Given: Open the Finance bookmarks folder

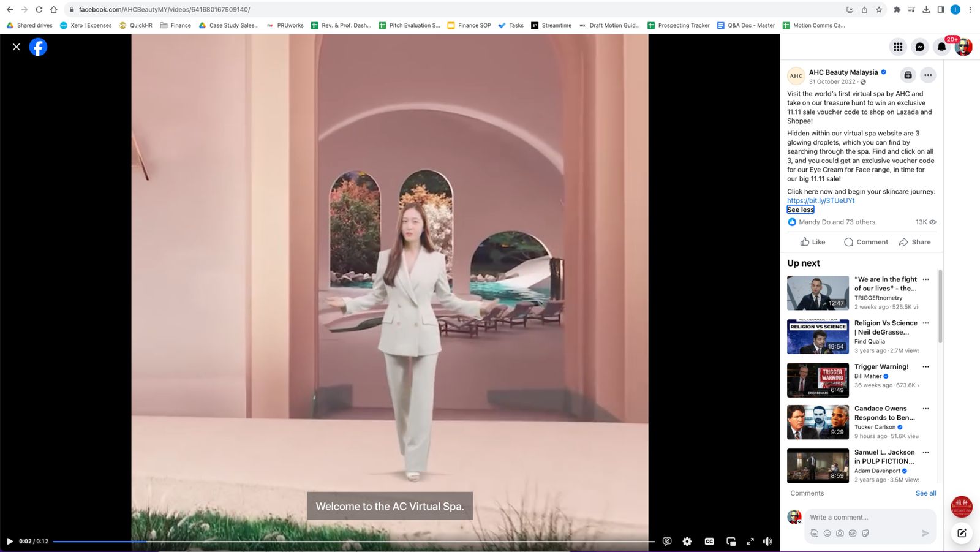Looking at the screenshot, I should click(175, 25).
